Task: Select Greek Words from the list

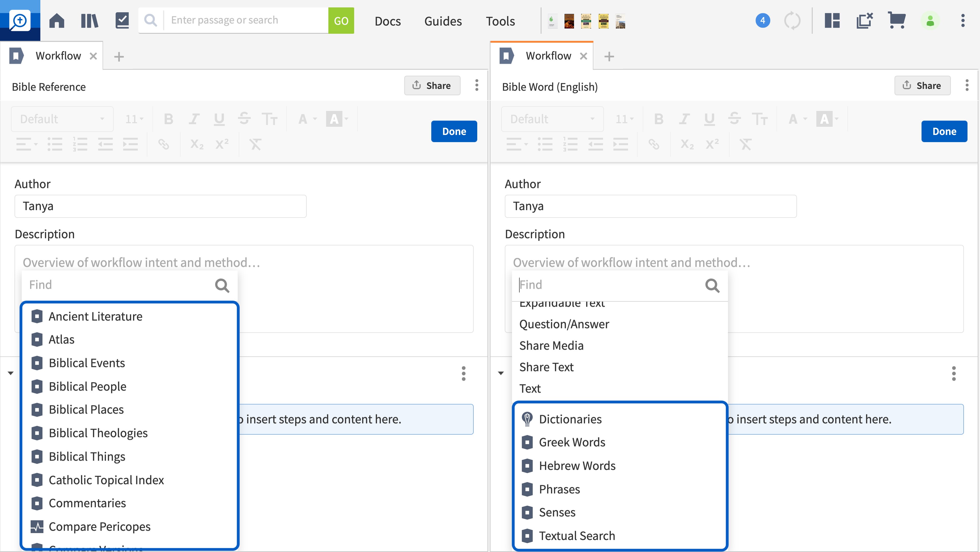Action: (572, 442)
